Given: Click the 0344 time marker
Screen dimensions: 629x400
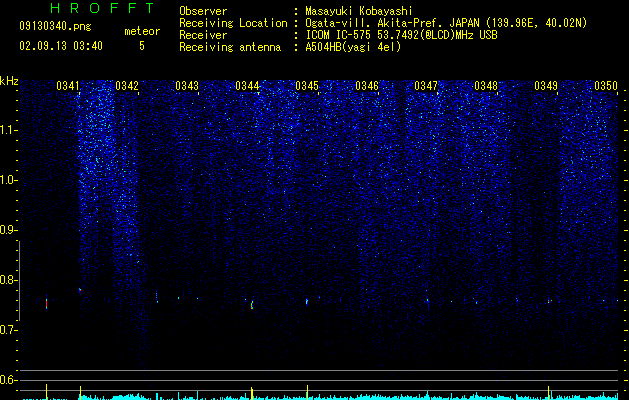Looking at the screenshot, I should 247,86.
